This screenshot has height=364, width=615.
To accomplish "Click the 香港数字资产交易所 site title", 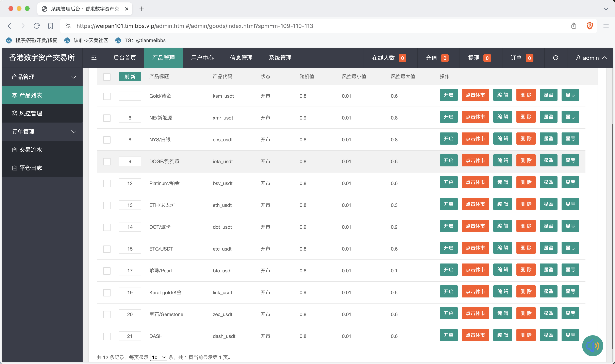I will [42, 58].
